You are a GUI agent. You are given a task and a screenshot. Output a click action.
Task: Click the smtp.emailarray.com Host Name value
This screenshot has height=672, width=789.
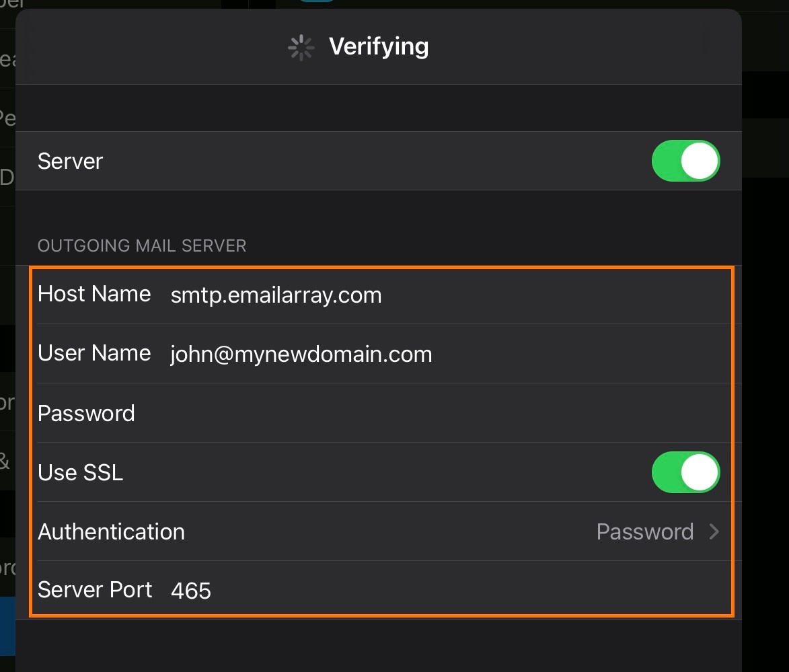(x=276, y=295)
